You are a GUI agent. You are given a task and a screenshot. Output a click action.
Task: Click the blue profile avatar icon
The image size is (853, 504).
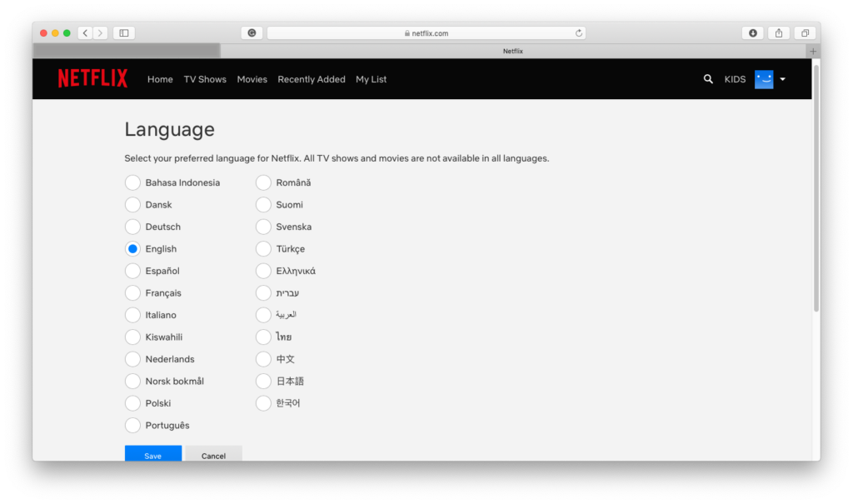click(x=764, y=79)
